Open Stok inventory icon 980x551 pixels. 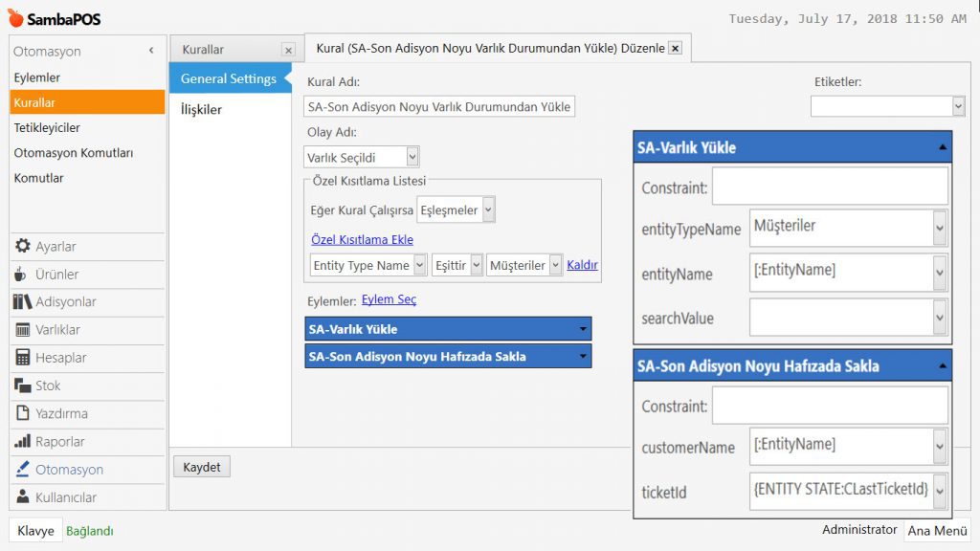22,386
